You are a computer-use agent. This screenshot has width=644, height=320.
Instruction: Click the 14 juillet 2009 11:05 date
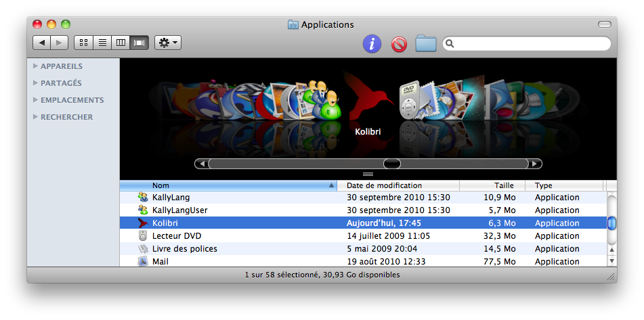coord(388,236)
